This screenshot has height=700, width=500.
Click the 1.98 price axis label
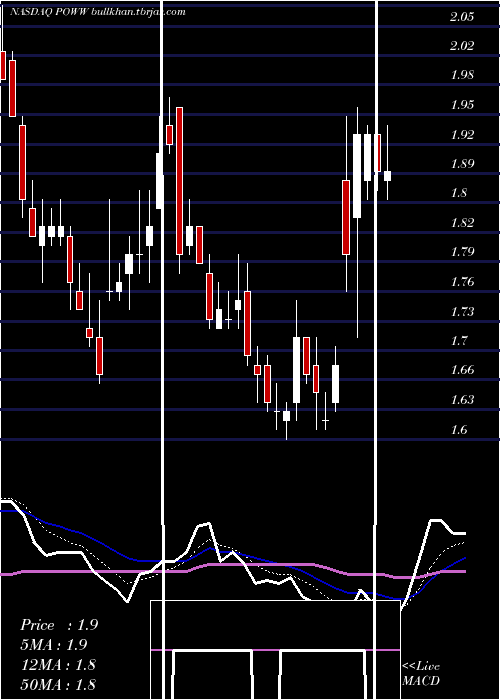pyautogui.click(x=462, y=75)
